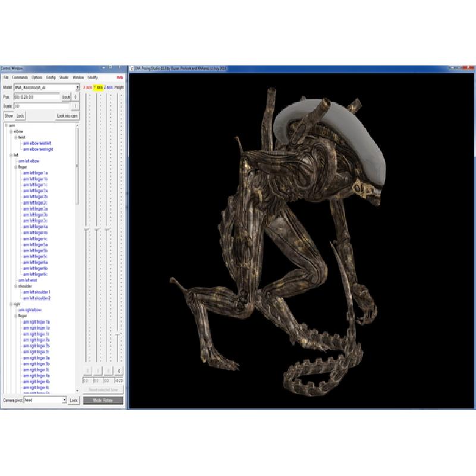Select bone arm right finger 2b
Viewport: 476px width, 476px height.
(37, 346)
